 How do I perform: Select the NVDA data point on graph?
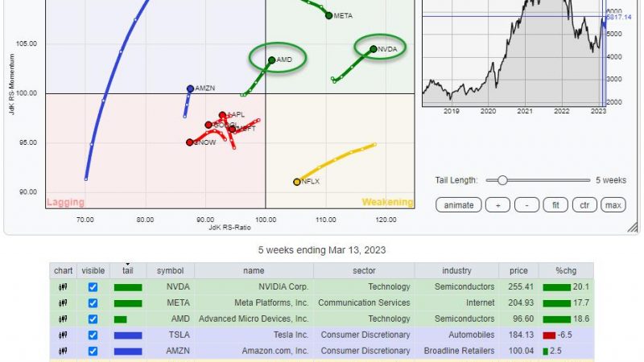pos(374,49)
